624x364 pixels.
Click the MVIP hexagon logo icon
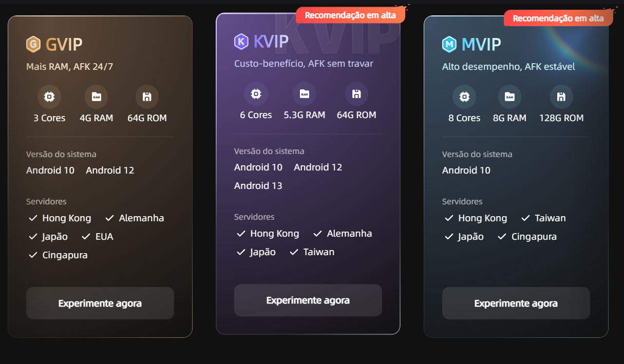449,45
